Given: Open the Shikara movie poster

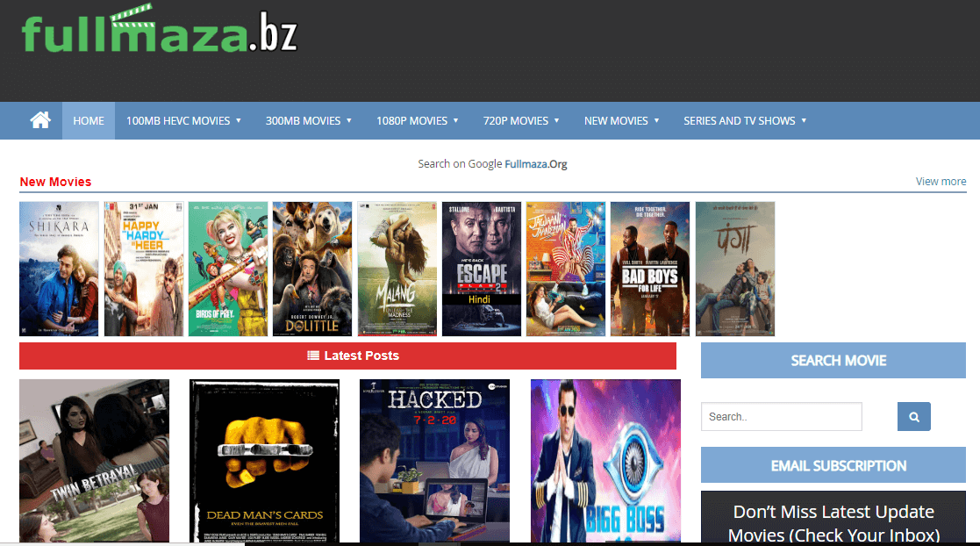Looking at the screenshot, I should point(59,269).
